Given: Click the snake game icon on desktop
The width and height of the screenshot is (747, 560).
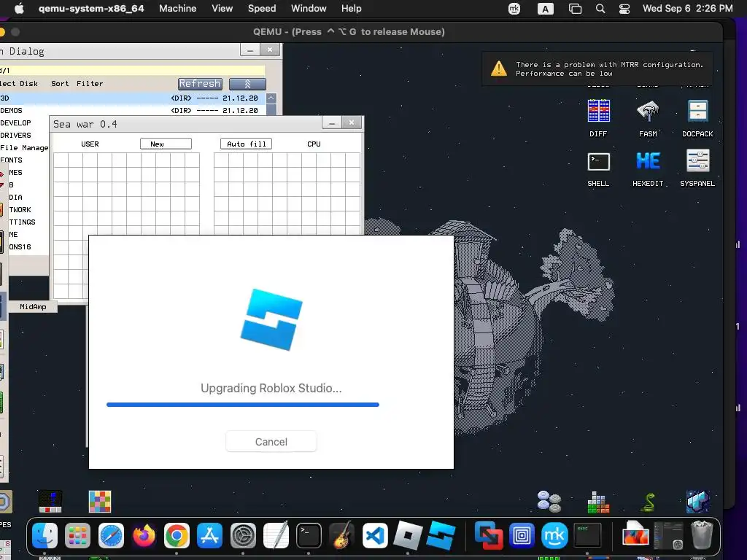Looking at the screenshot, I should point(648,502).
